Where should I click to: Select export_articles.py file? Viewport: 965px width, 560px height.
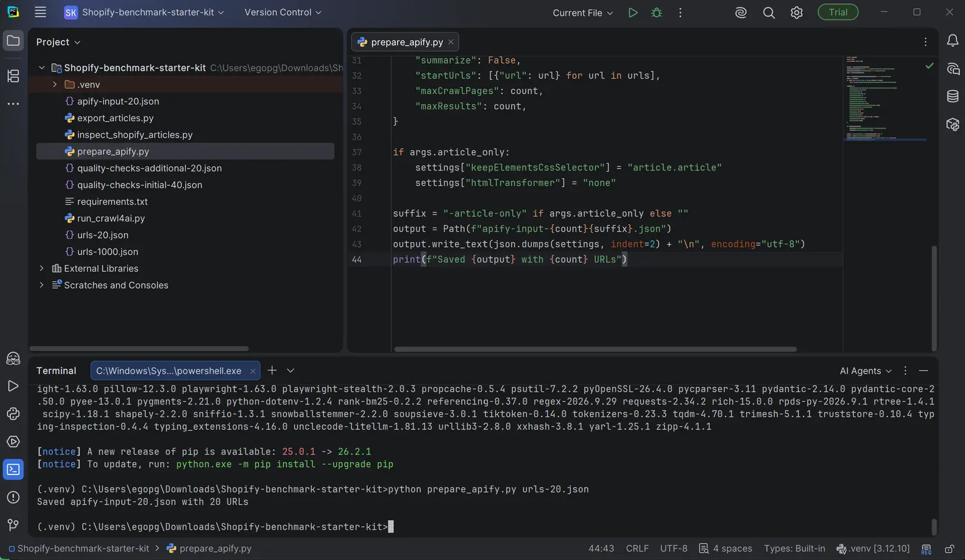tap(115, 118)
